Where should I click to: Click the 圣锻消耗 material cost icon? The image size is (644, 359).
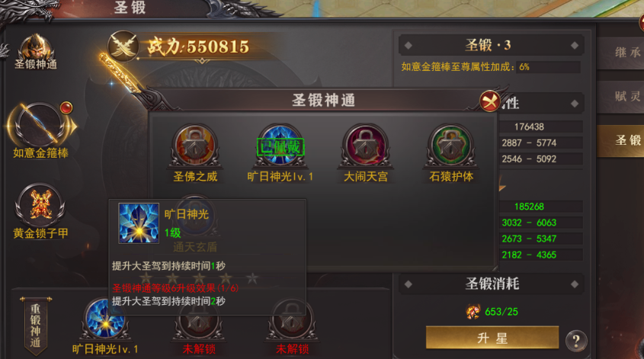pos(473,311)
